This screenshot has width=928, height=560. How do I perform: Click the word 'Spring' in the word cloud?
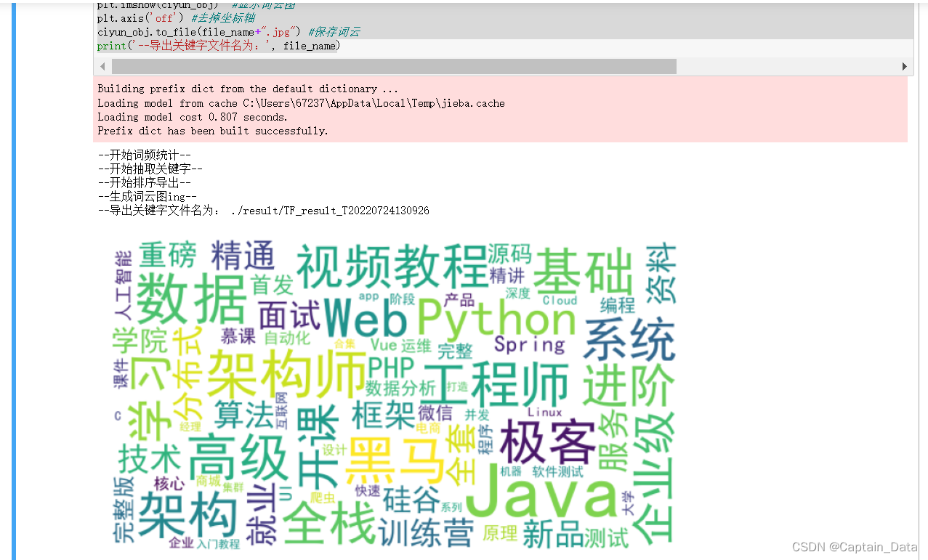(530, 344)
